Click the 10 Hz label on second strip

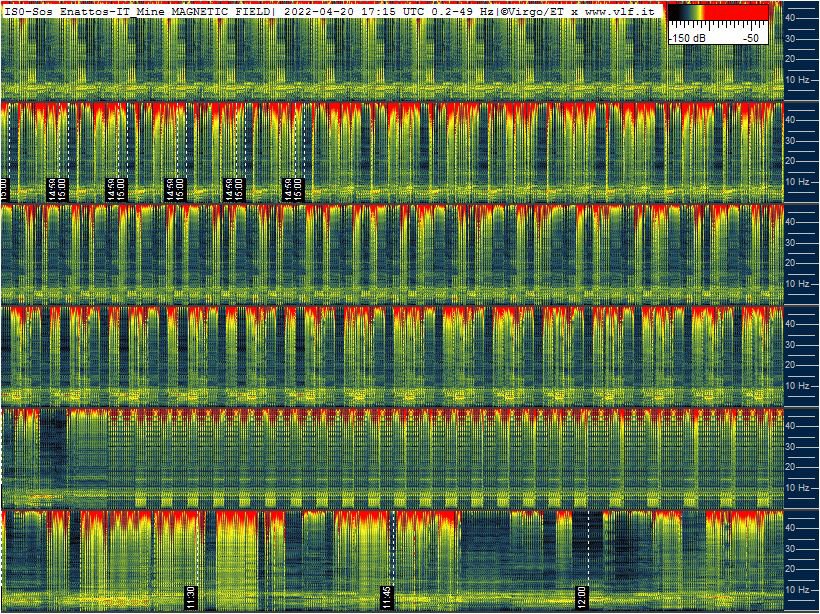pos(797,182)
